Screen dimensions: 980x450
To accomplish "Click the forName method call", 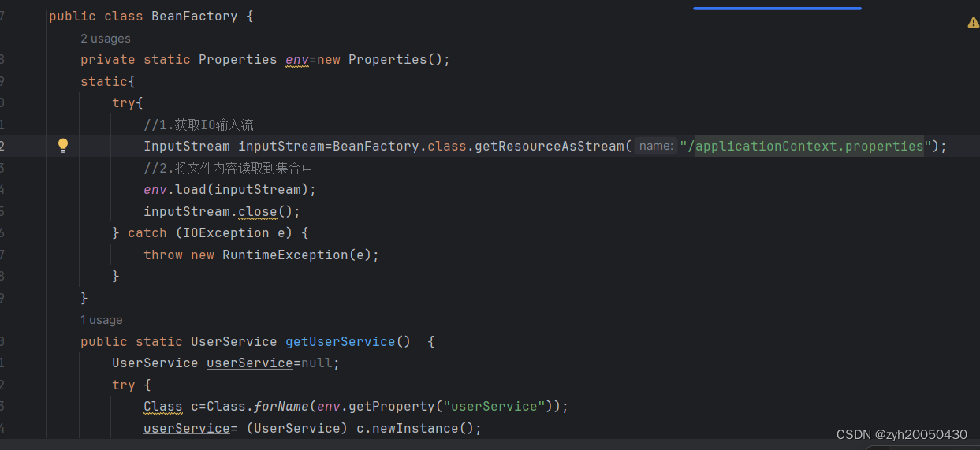I will 281,407.
